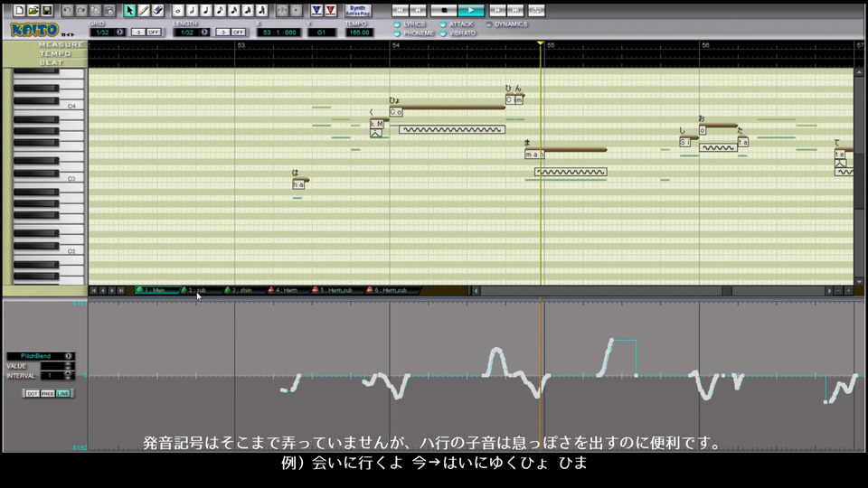Click the dotted note modifier icon
This screenshot has width=868, height=488.
297,11
